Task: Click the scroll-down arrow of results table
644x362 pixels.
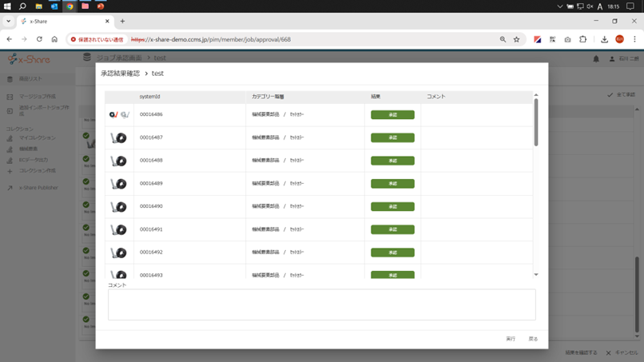Action: click(536, 275)
